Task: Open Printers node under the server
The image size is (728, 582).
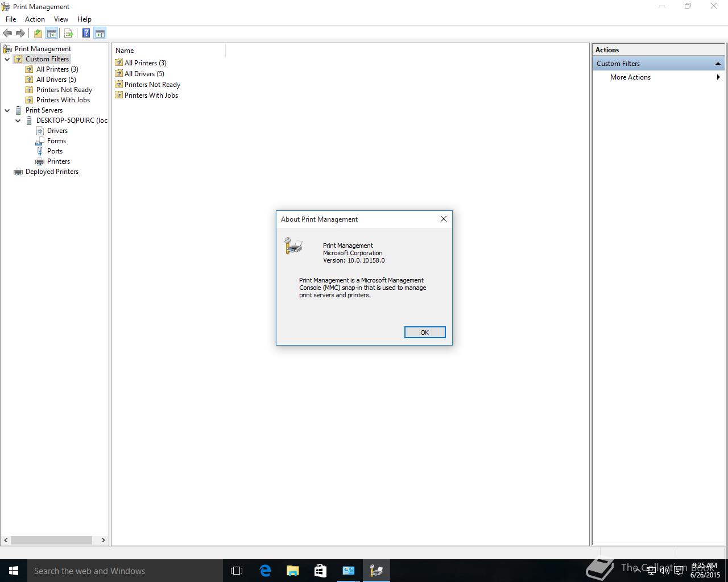Action: point(59,161)
